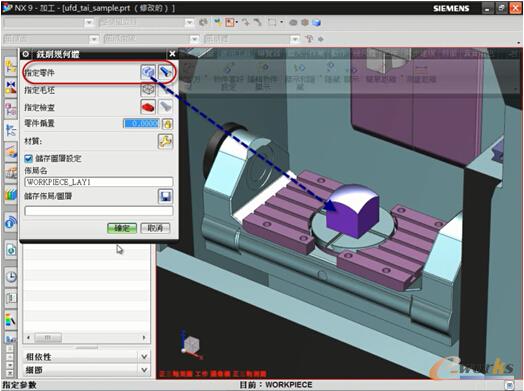Close the 銑削幾何體 dialog
Viewport: 524px width, 391px height.
(172, 54)
